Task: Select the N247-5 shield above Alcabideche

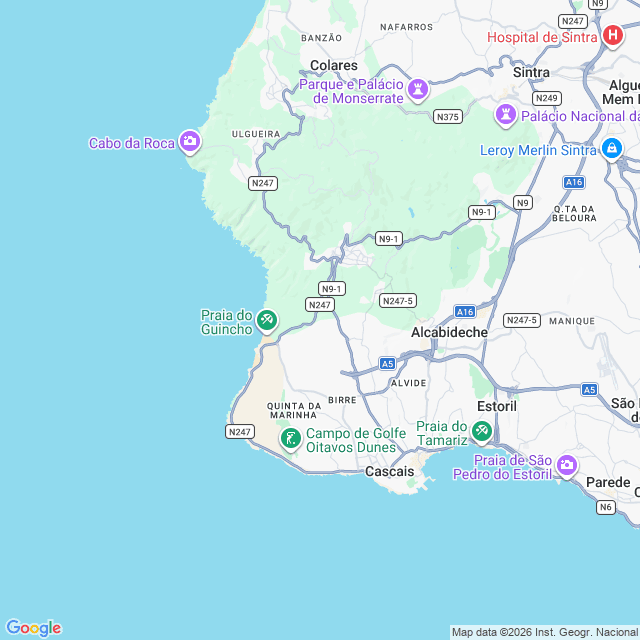Action: tap(398, 301)
